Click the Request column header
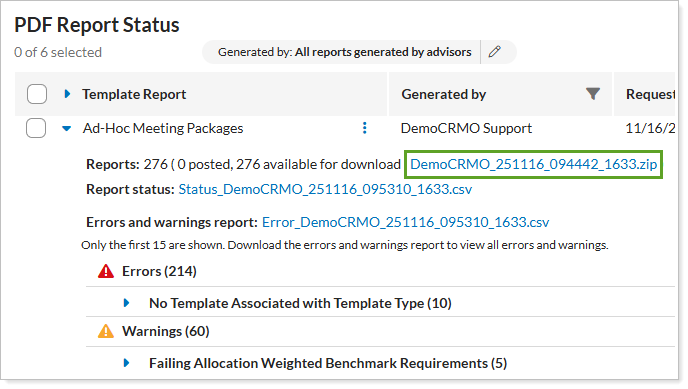Screen dimensions: 688x389 point(650,94)
